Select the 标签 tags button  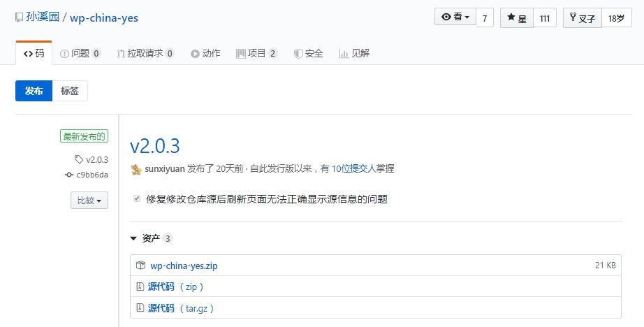pos(70,91)
